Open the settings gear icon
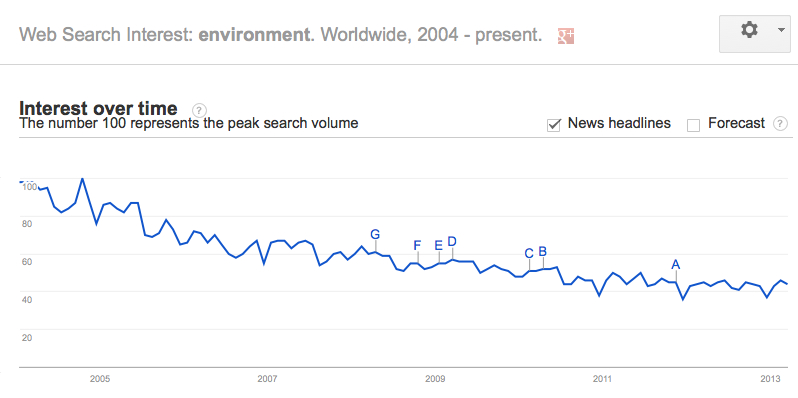 pos(749,31)
